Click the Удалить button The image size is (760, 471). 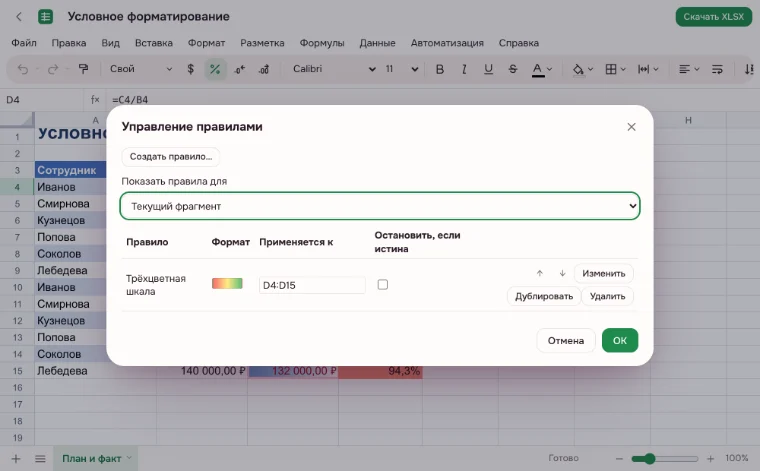607,296
